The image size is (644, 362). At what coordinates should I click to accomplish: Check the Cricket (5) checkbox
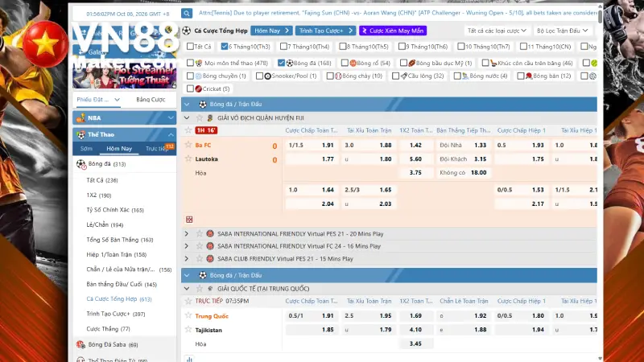(x=190, y=88)
